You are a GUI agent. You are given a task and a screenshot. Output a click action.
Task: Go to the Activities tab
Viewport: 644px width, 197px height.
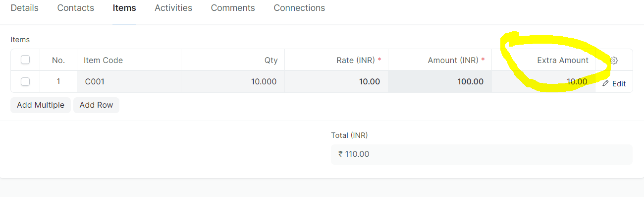(x=173, y=8)
